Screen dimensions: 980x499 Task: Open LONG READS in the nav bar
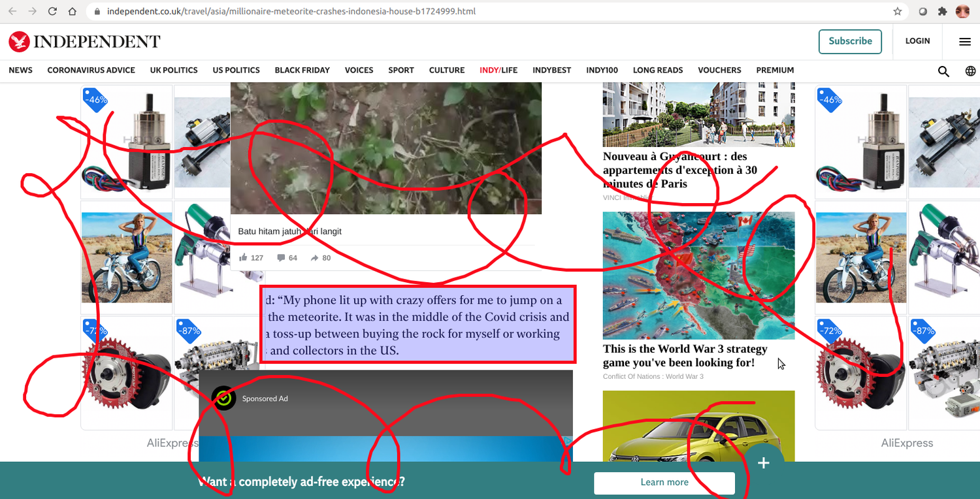(x=658, y=71)
